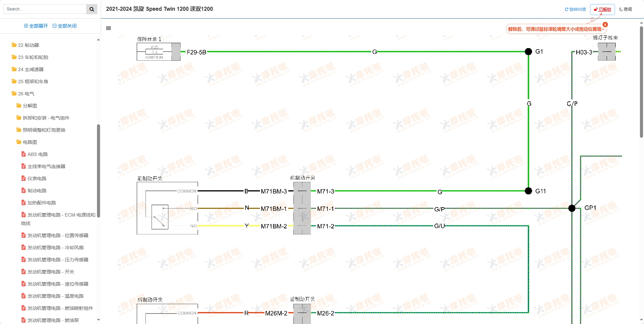This screenshot has width=644, height=324.
Task: Click the M26M-2 connector label
Action: (x=276, y=313)
